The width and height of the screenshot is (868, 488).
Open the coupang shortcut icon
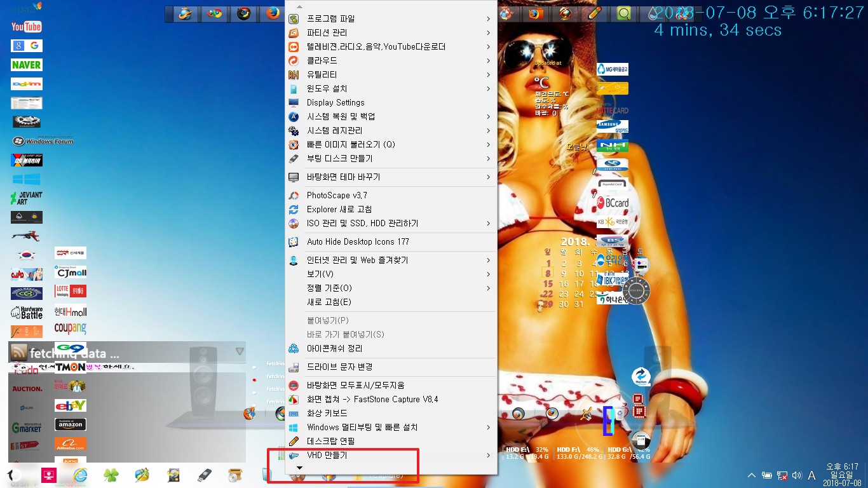point(71,329)
